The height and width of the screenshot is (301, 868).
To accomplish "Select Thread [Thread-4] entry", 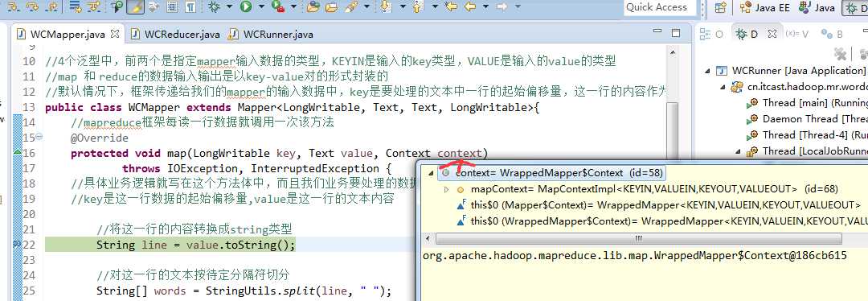I will 807,134.
